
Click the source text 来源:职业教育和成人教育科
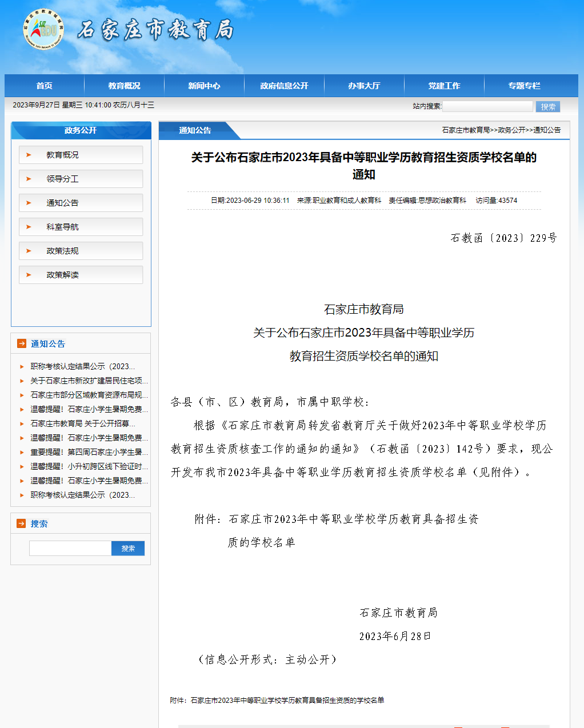pos(339,201)
